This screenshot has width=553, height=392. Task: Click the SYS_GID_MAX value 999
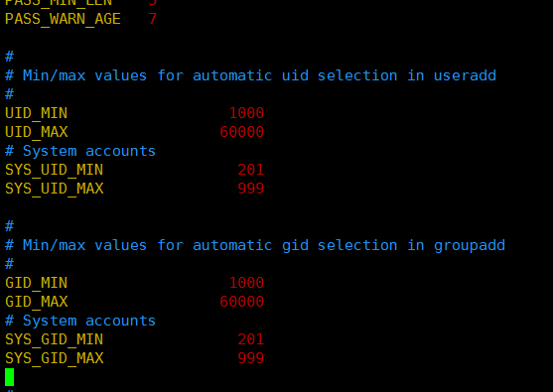click(x=251, y=358)
